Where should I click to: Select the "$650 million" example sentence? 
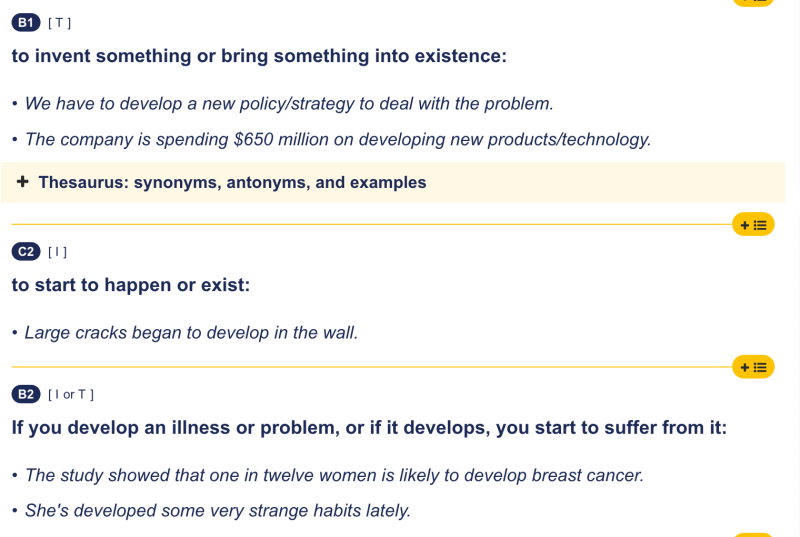click(337, 139)
